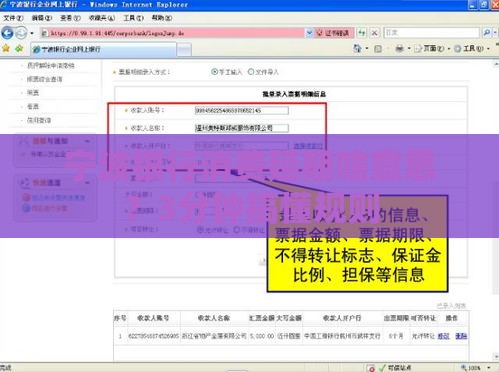
Task: Open the 文件(F) menu
Action: pos(13,18)
